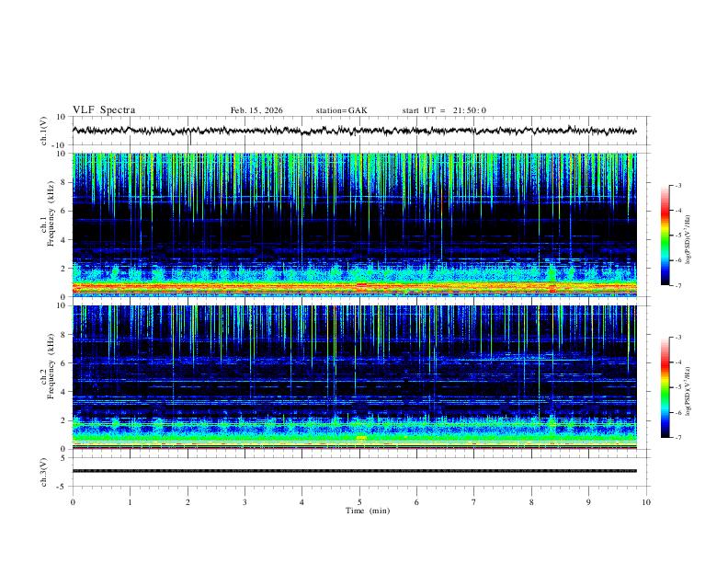This screenshot has height=563, width=728.
Task: Click the "0" tick on the time axis
Action: (73, 502)
